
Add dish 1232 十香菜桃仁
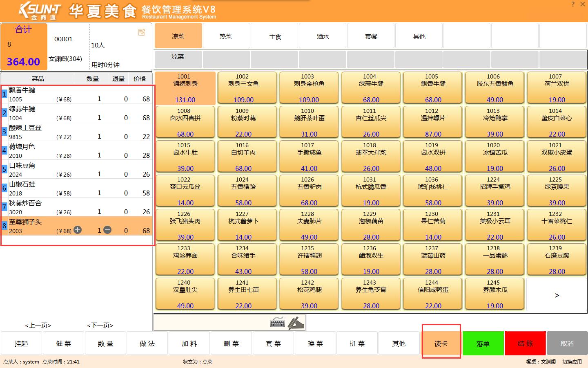[x=557, y=225]
